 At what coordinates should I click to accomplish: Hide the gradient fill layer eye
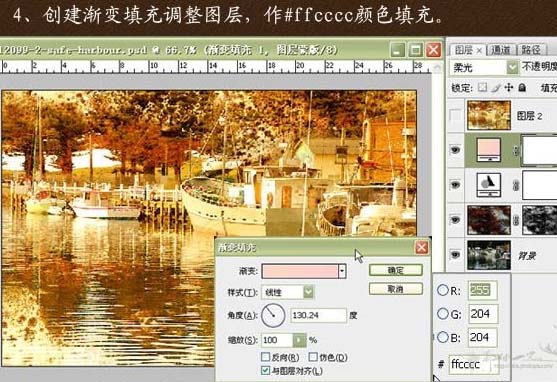coord(455,150)
